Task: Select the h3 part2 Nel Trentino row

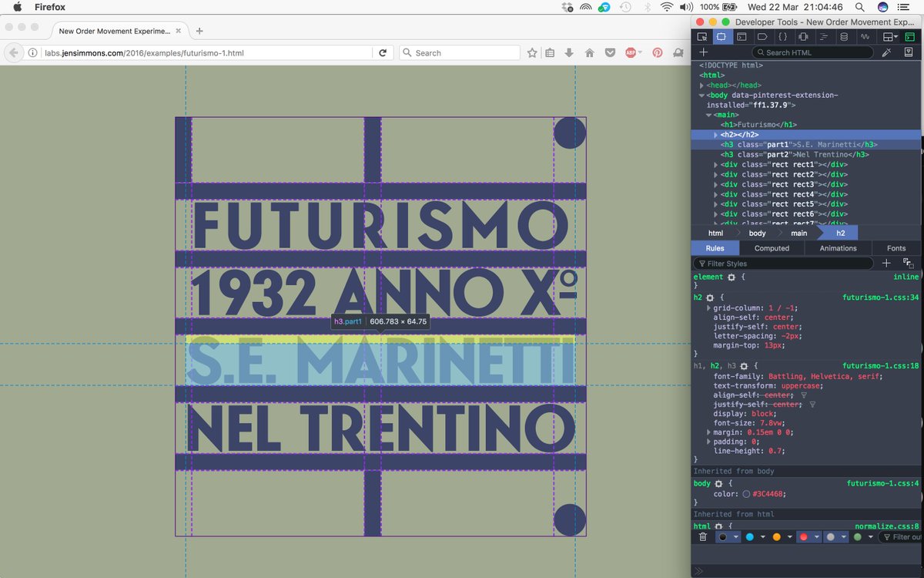Action: pyautogui.click(x=795, y=154)
